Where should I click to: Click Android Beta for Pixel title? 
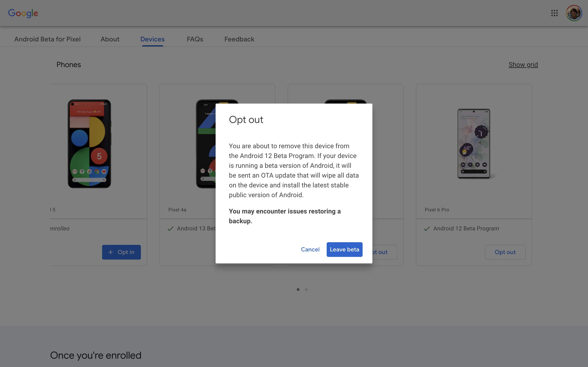coord(47,39)
